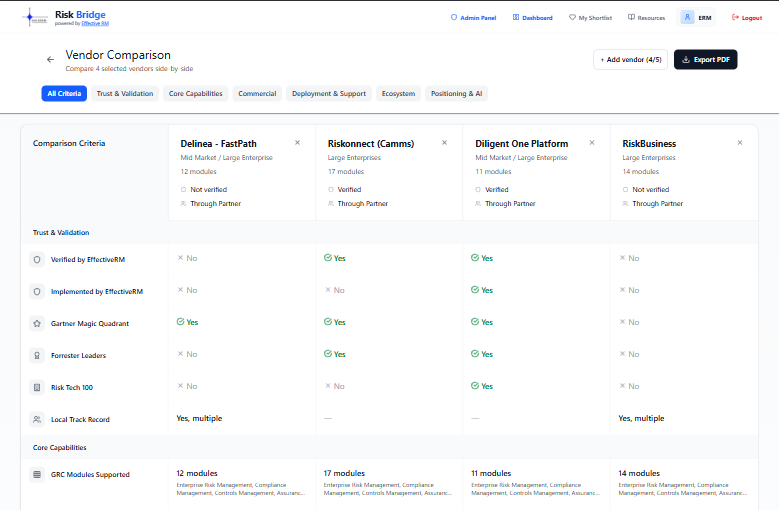This screenshot has width=779, height=510.
Task: Click Delinea's Not verified status icon
Action: click(183, 190)
